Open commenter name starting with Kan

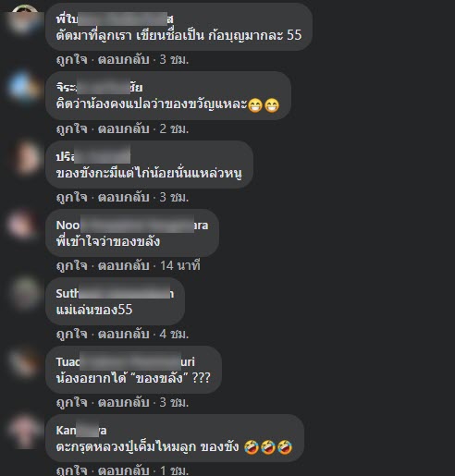pos(81,431)
